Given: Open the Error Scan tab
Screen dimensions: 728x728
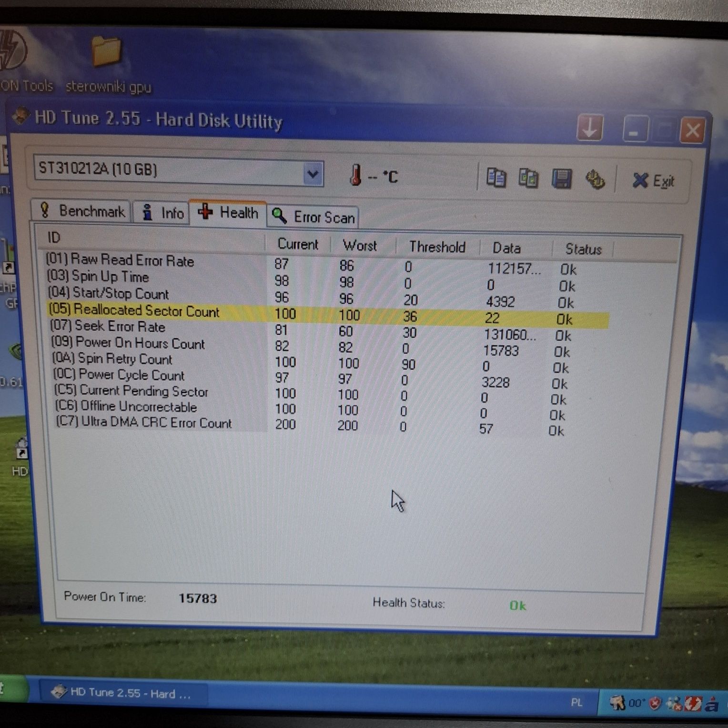Looking at the screenshot, I should [x=313, y=217].
